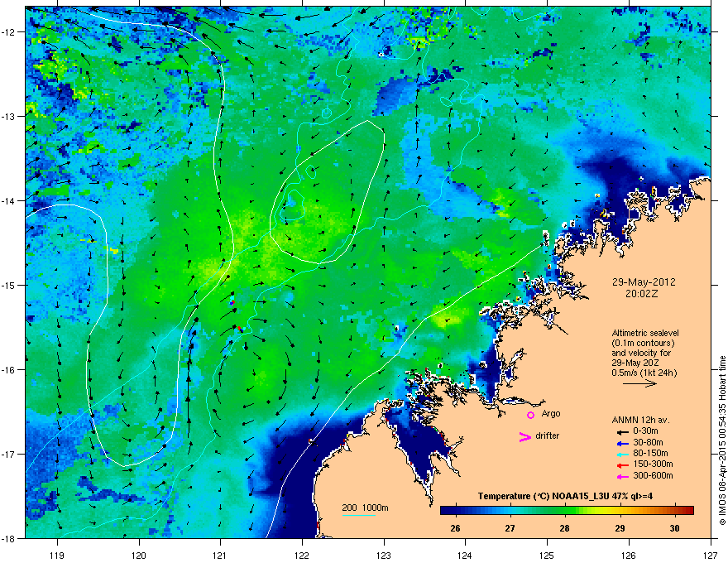Click the Temperature (°C) NOAA15_L3U title

click(565, 497)
